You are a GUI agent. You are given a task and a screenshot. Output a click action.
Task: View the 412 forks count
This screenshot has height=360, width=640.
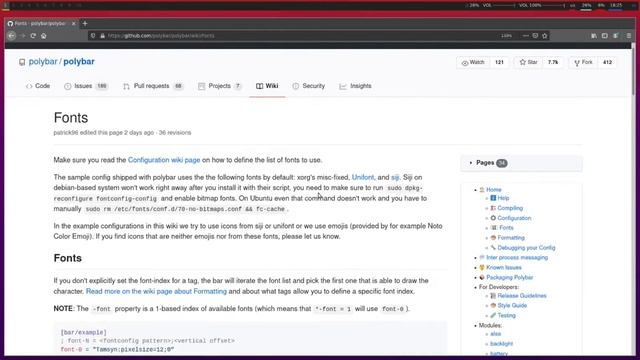607,62
